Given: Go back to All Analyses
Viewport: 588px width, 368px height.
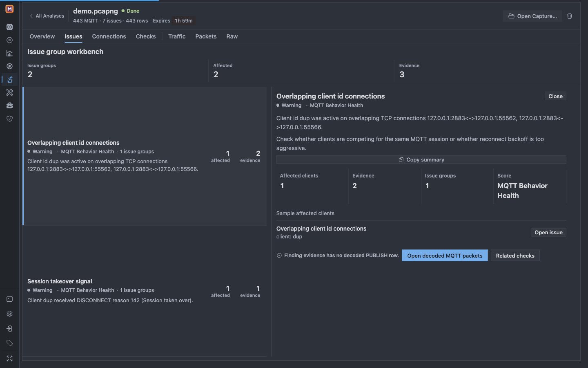Looking at the screenshot, I should 47,16.
